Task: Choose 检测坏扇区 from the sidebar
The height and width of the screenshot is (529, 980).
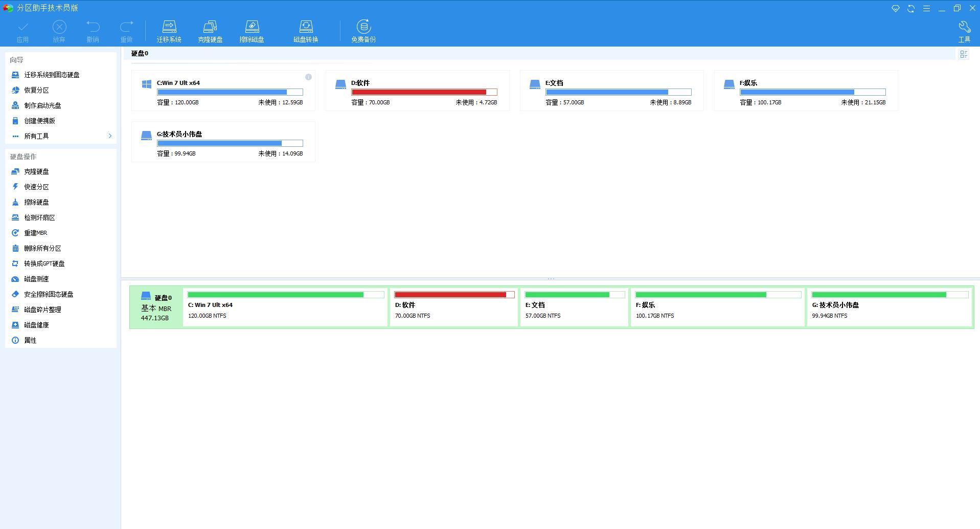Action: 39,218
